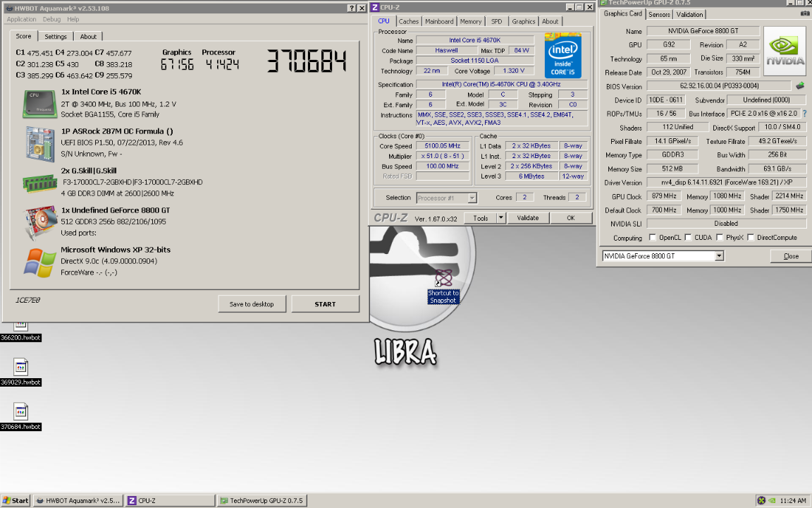Viewport: 812px width, 508px height.
Task: Open the NVIDIA GeForce 8800 GT card dropdown
Action: tap(719, 256)
